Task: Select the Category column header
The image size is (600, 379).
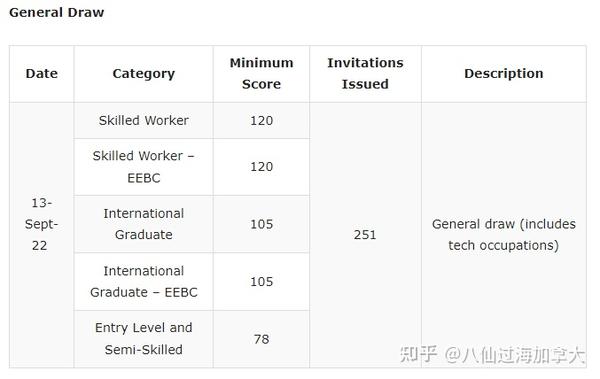Action: coord(143,74)
